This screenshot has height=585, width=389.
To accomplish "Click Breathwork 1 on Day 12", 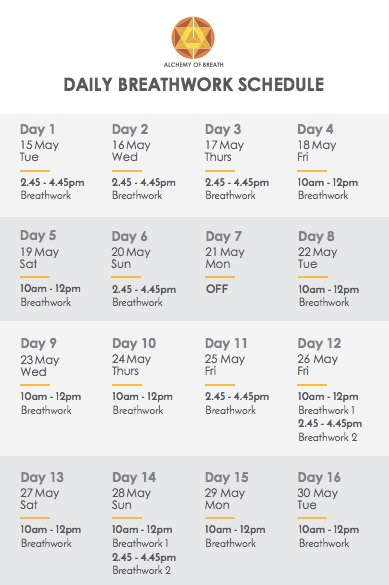I will (x=326, y=410).
